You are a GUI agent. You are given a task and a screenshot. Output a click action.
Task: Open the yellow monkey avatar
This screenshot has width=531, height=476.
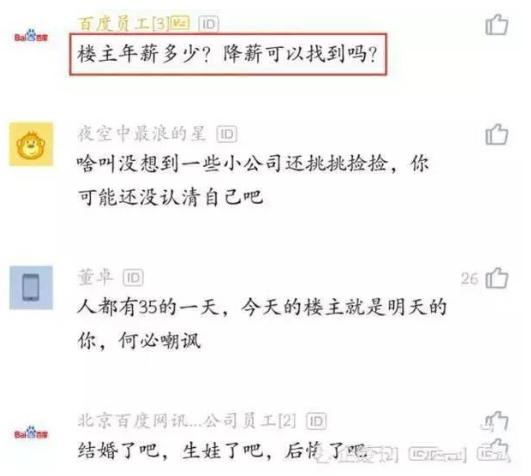[31, 144]
